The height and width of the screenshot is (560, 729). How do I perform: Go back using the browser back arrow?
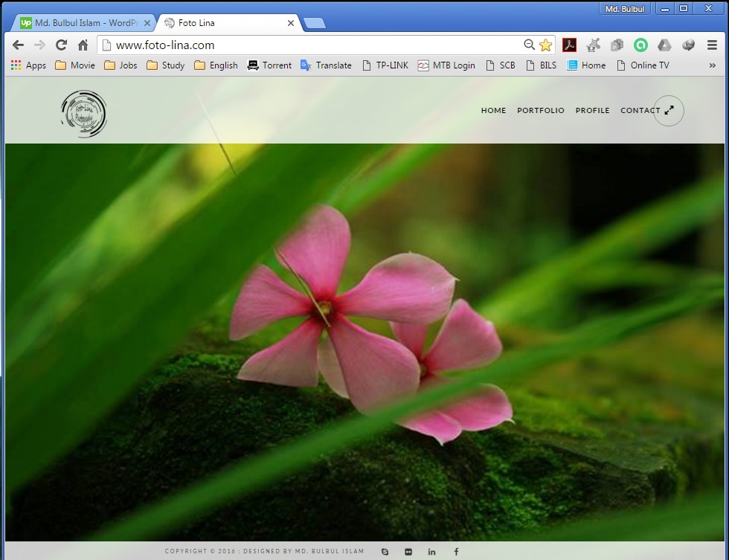click(18, 45)
